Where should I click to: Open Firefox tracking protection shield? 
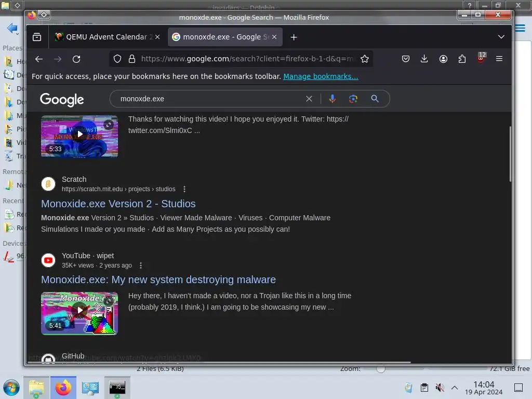point(117,59)
